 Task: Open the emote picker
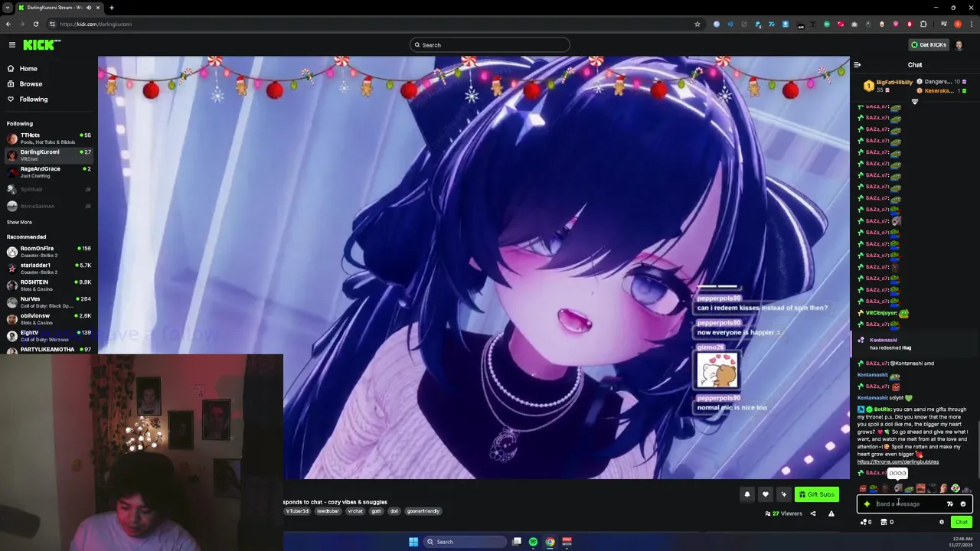963,504
